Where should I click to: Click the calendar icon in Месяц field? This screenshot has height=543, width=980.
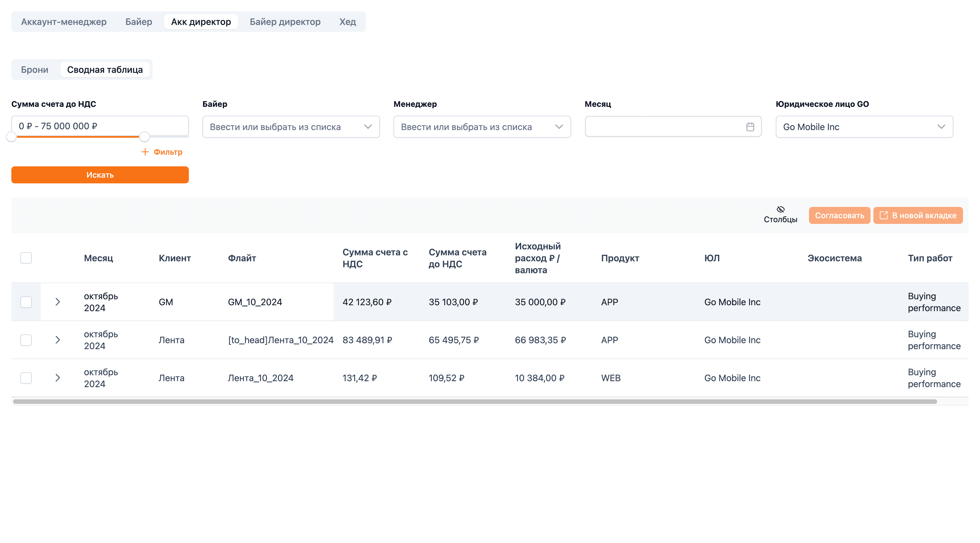tap(750, 127)
